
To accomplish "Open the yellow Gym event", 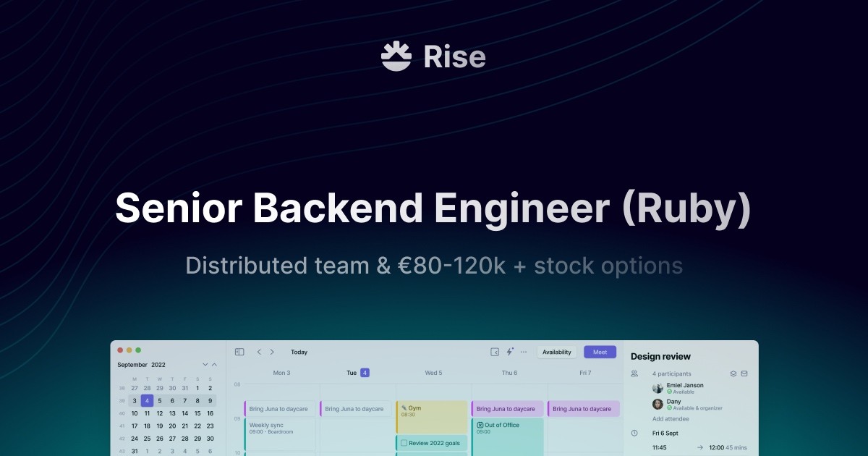I will pyautogui.click(x=432, y=417).
